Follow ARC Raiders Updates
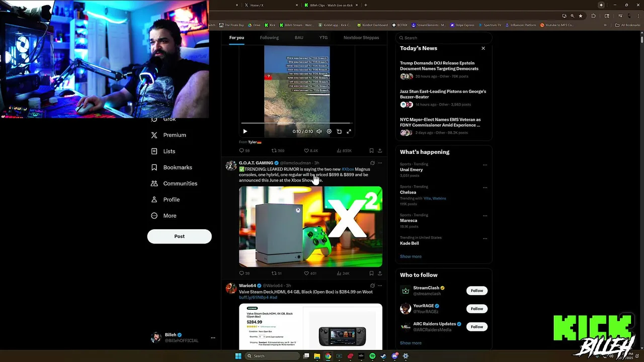Image resolution: width=644 pixels, height=362 pixels. (477, 327)
